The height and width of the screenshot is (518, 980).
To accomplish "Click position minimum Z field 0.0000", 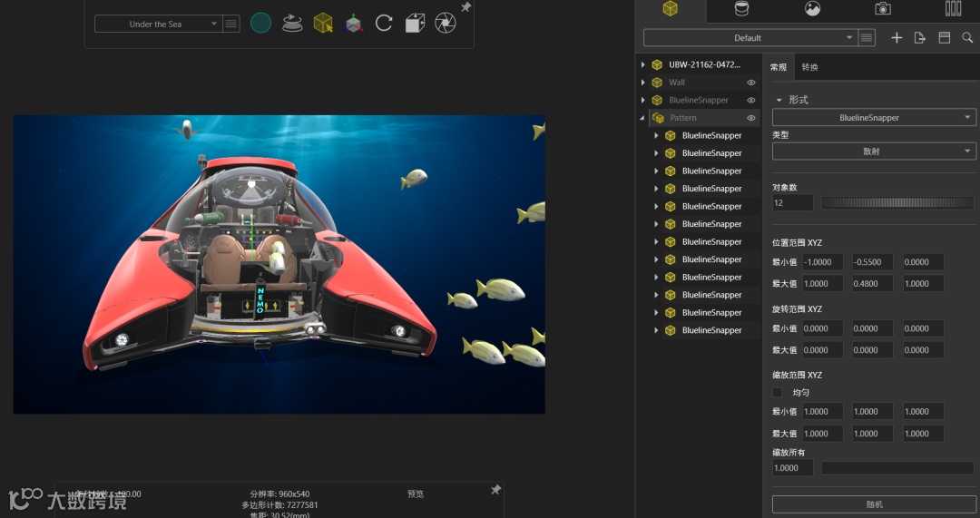I will click(923, 262).
